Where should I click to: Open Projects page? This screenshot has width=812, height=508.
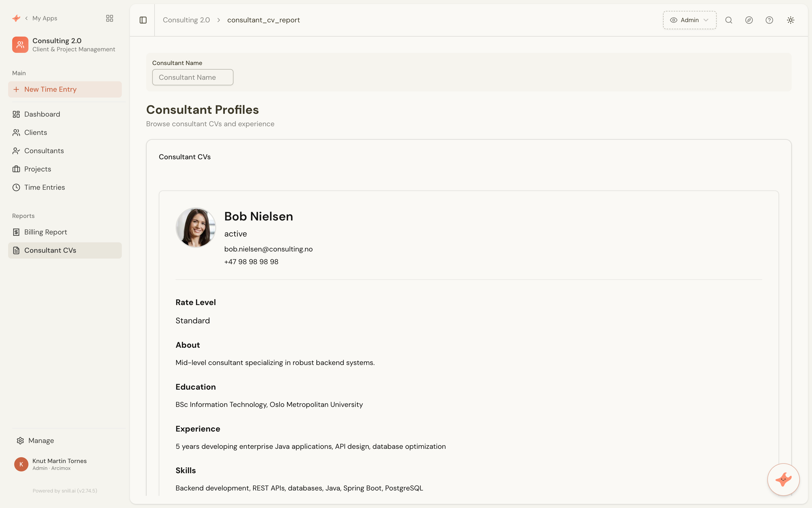pos(65,169)
